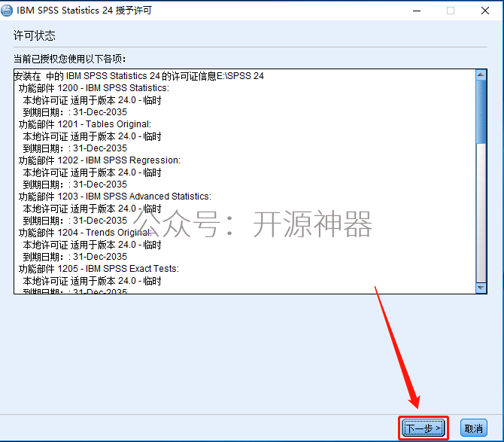Click the 许可状态 heading
Viewport: 504px width, 442px height.
click(x=35, y=35)
